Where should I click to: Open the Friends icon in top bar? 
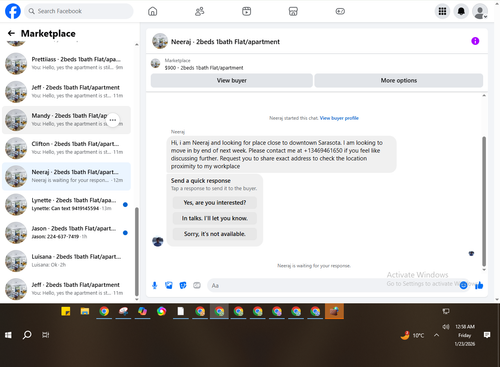(x=199, y=11)
